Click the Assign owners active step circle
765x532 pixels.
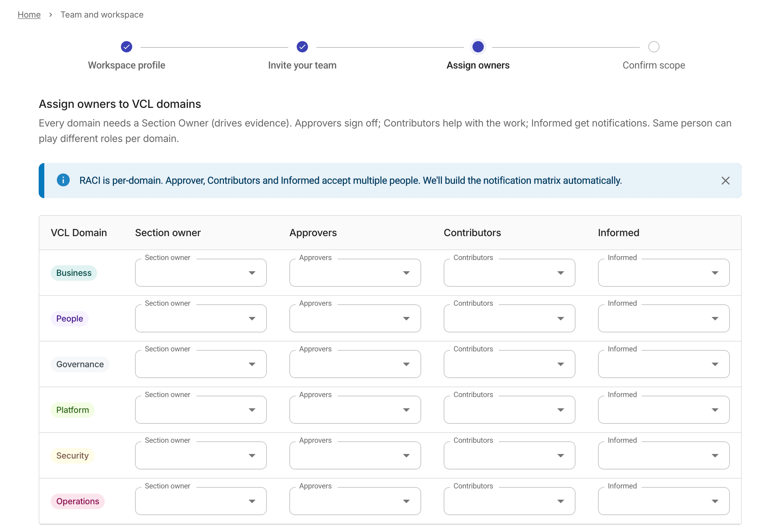478,47
